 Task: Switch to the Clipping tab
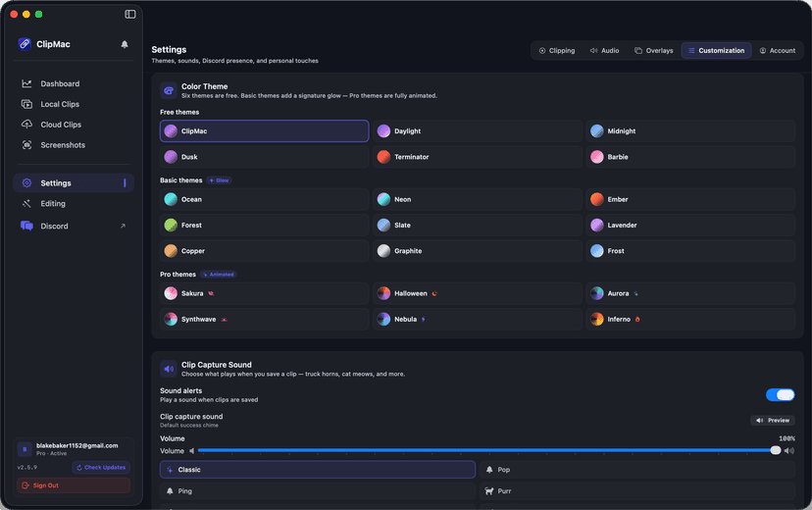557,50
